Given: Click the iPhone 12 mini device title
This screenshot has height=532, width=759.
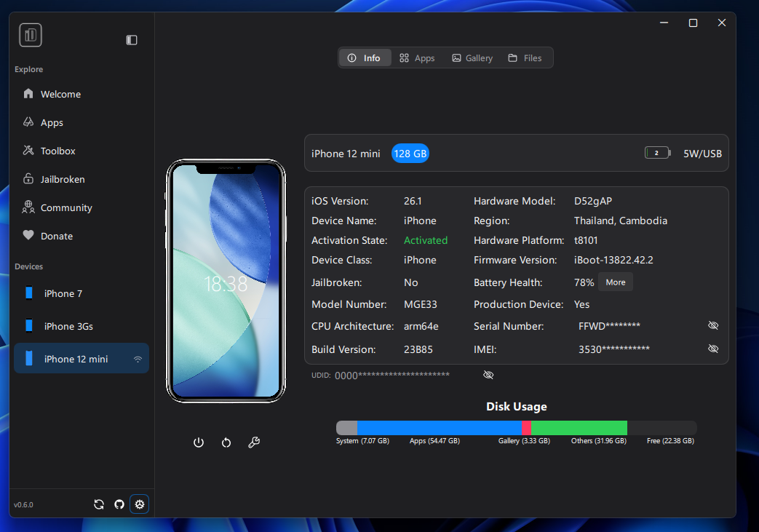Looking at the screenshot, I should pyautogui.click(x=346, y=154).
